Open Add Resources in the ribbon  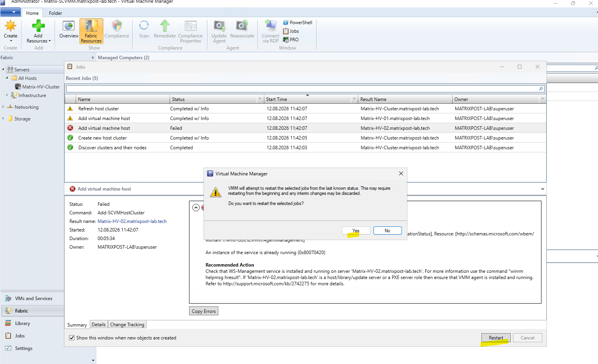38,31
